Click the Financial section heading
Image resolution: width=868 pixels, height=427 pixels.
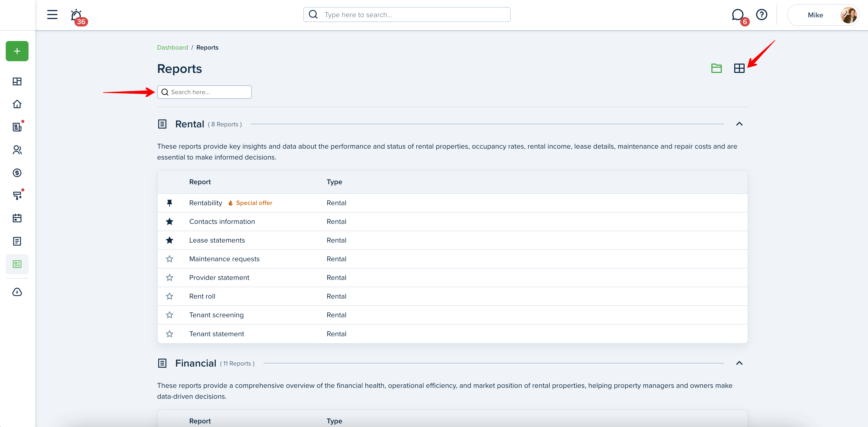click(x=196, y=363)
